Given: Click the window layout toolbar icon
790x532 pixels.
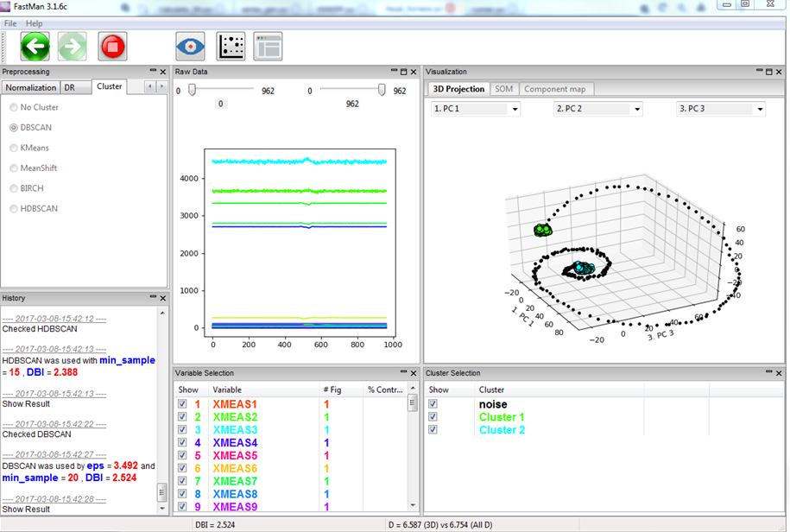Looking at the screenshot, I should pyautogui.click(x=268, y=47).
